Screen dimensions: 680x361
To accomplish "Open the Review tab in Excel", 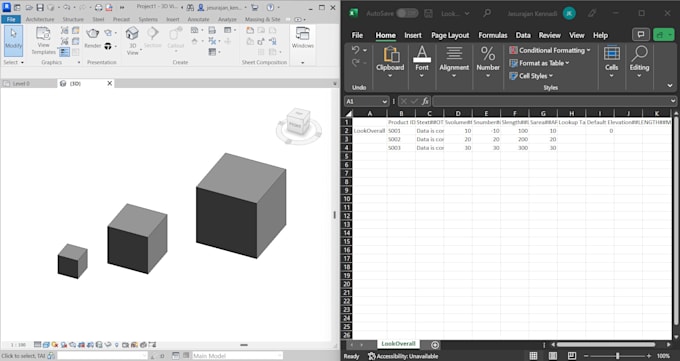I will tap(549, 36).
